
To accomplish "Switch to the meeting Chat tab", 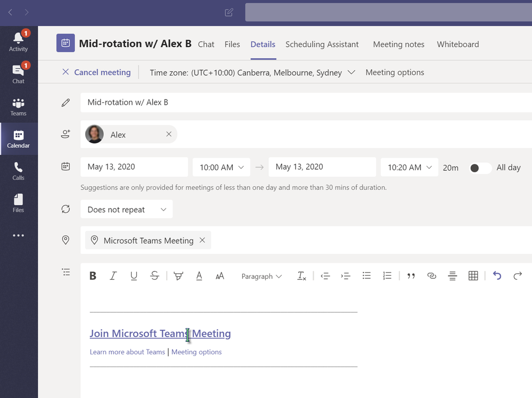I will coord(206,44).
